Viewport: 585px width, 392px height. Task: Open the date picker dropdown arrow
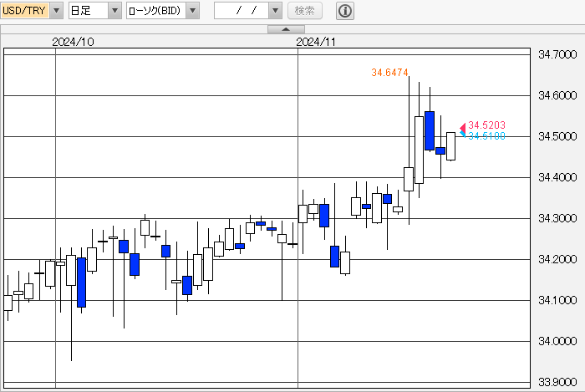tap(275, 10)
